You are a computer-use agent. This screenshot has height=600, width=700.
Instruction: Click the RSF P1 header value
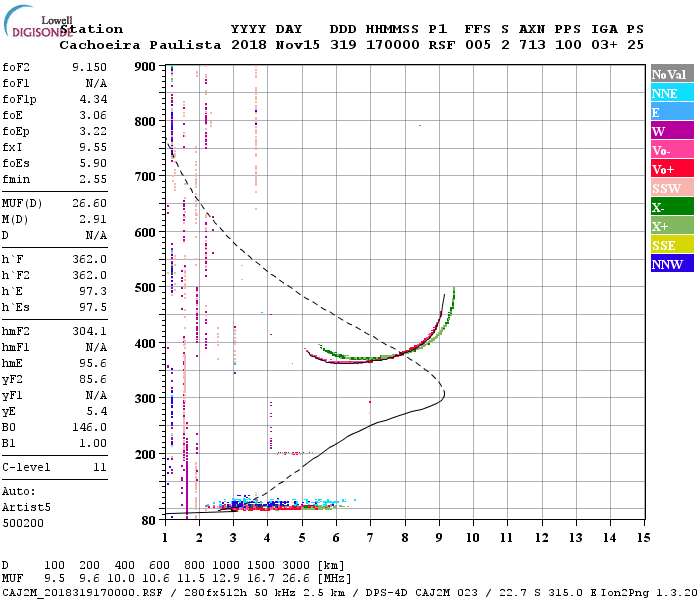[x=442, y=45]
